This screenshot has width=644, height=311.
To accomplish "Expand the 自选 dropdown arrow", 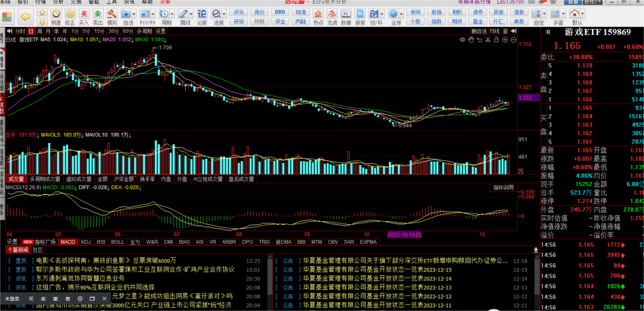I will tap(135, 14).
